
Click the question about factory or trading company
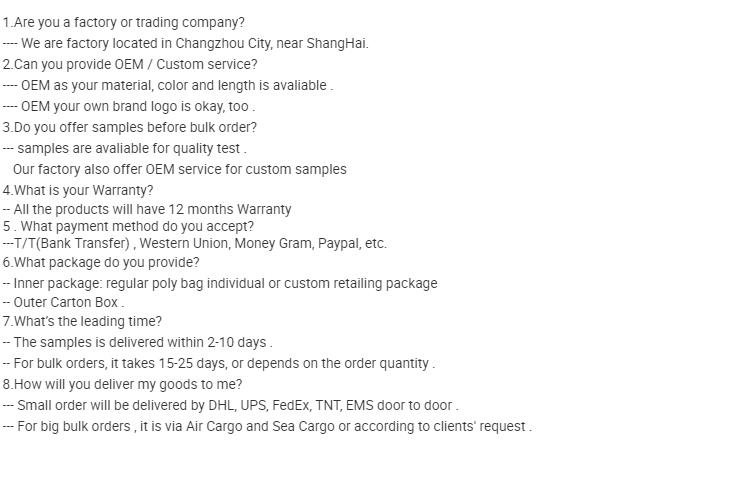click(124, 22)
